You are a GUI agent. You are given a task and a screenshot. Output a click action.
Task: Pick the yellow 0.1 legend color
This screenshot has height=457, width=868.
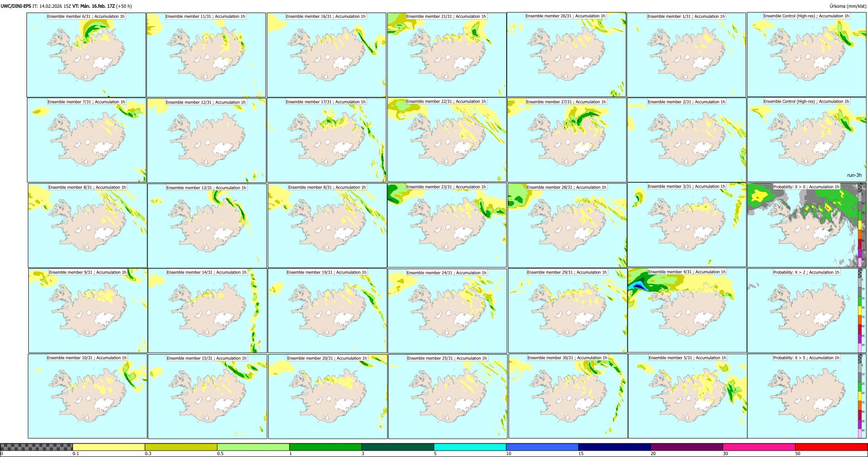tap(109, 447)
